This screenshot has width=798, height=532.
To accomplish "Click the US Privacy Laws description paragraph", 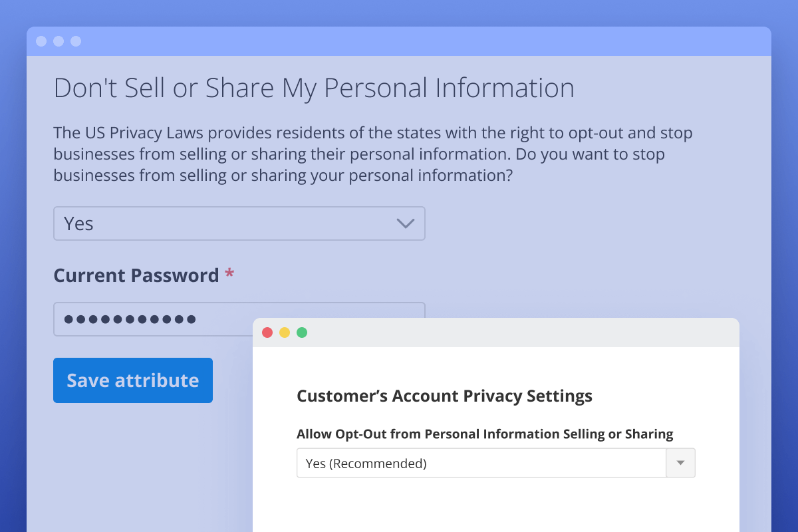I will [372, 154].
